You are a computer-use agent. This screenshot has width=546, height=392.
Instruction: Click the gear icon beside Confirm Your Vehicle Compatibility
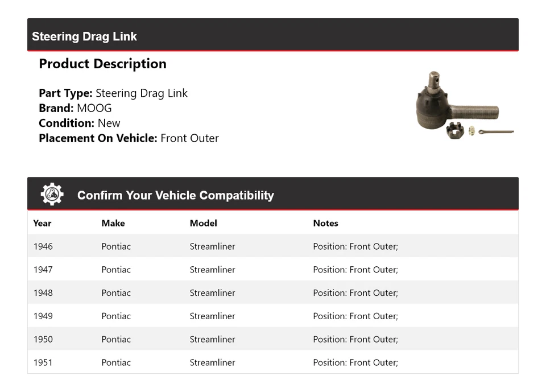pyautogui.click(x=52, y=195)
